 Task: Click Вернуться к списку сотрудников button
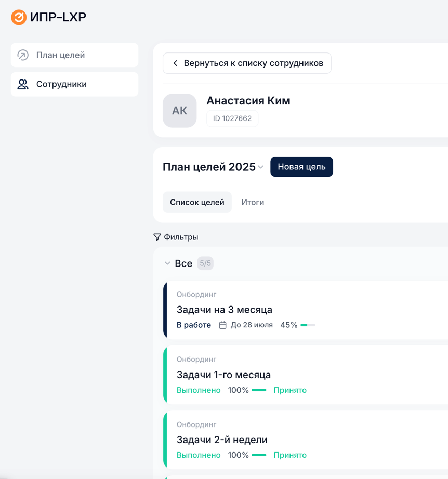click(247, 63)
